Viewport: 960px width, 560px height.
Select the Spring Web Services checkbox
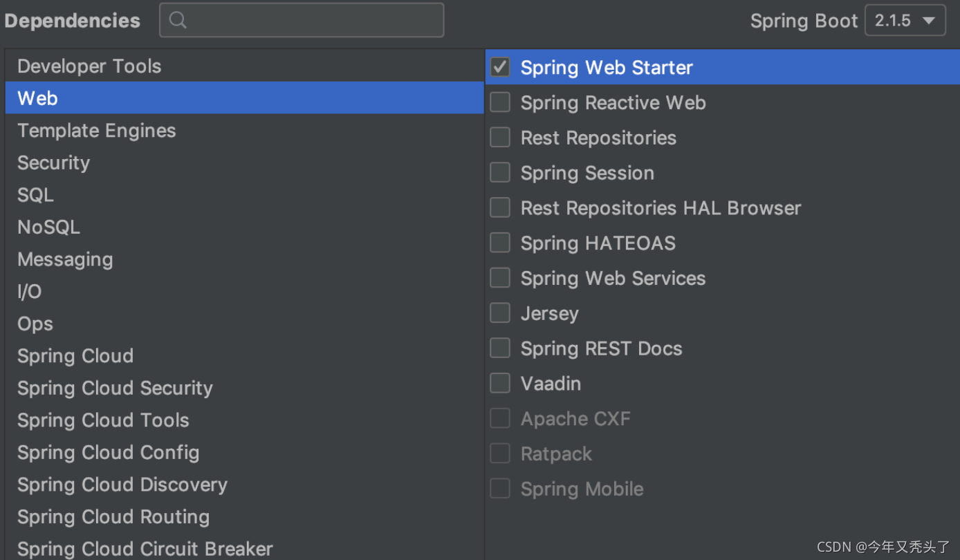point(499,277)
